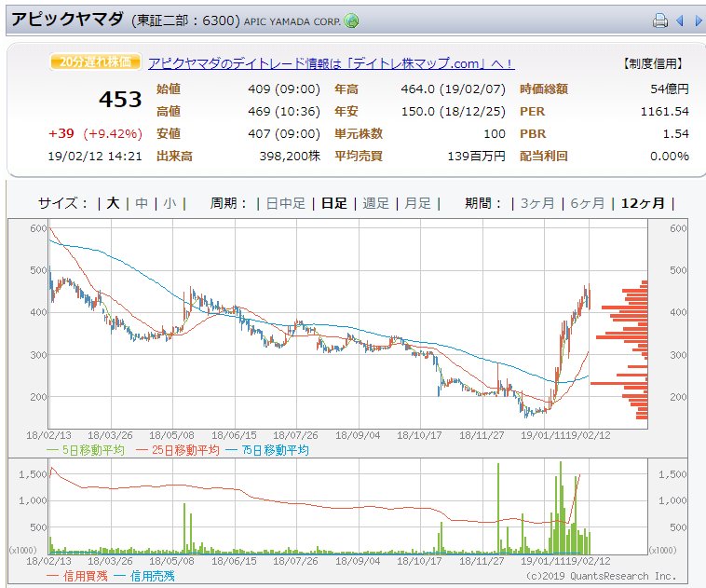This screenshot has height=588, width=706.
Task: Open the globe icon beside APIC YAMADA CORP.
Action: (351, 21)
